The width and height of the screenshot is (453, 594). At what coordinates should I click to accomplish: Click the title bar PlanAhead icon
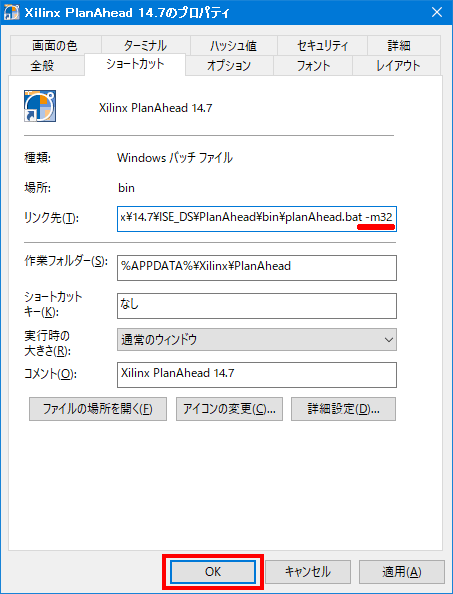pyautogui.click(x=11, y=13)
